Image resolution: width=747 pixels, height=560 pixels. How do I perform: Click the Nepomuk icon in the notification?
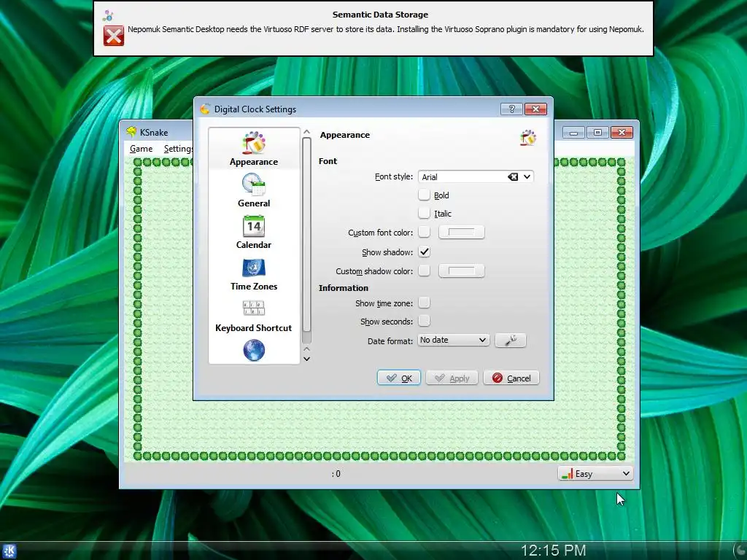pos(108,16)
